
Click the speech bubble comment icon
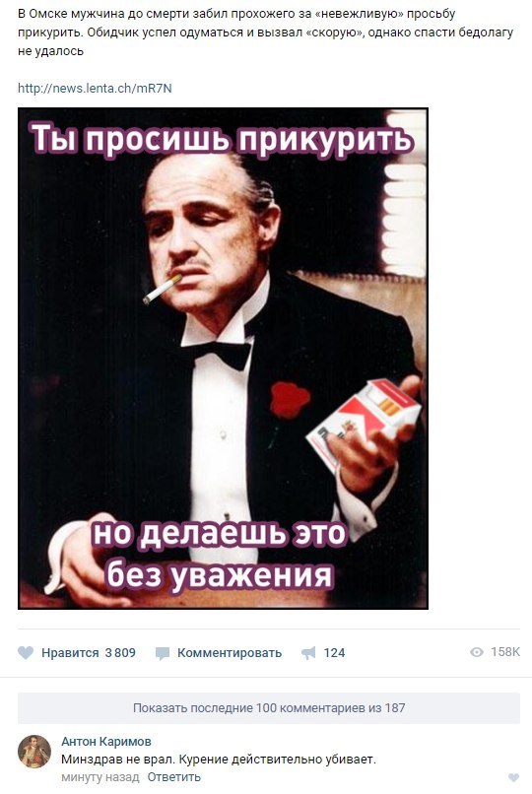point(162,653)
